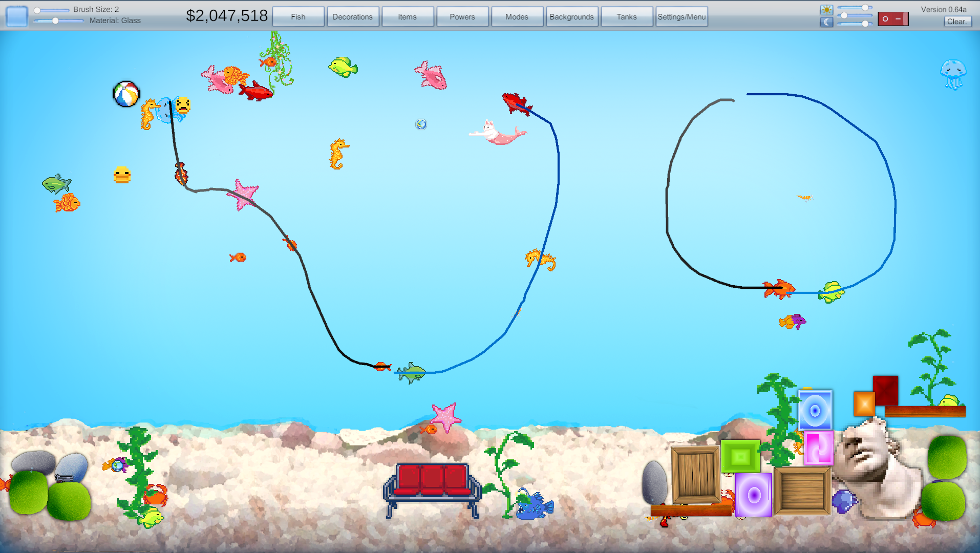Open the Decorations menu
This screenshot has width=980, height=553.
tap(353, 16)
